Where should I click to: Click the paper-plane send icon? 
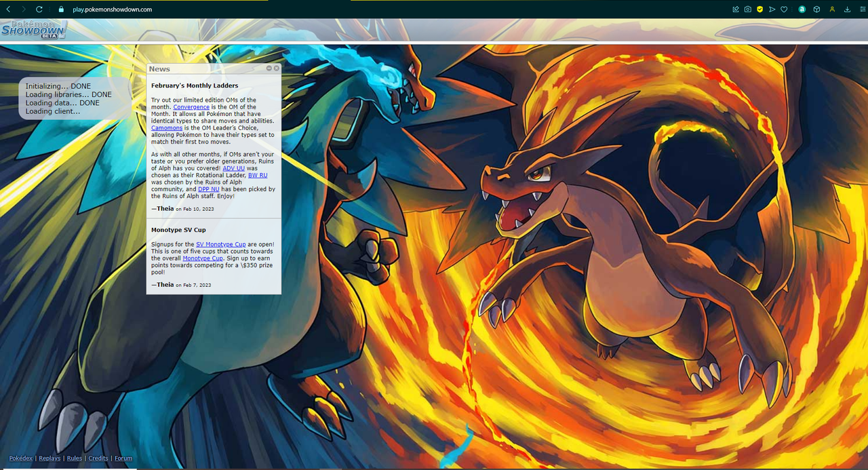(x=772, y=9)
